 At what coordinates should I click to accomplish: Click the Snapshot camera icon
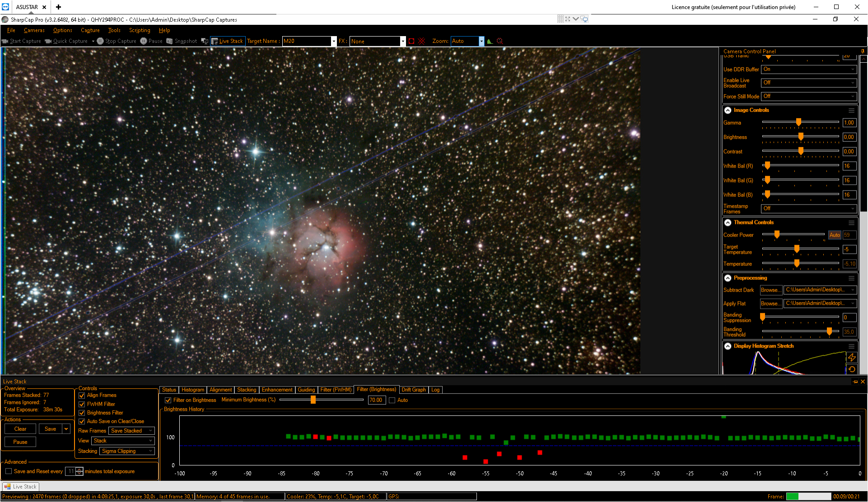(x=169, y=41)
